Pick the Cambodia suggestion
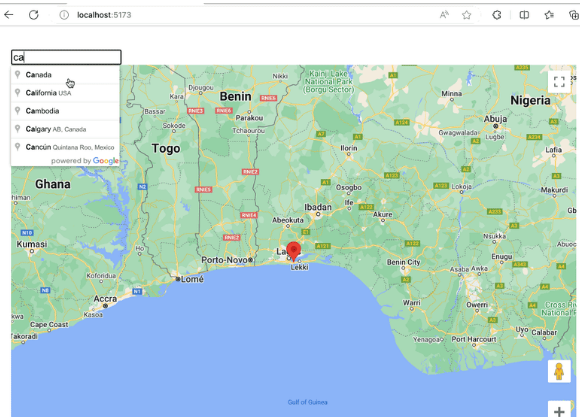This screenshot has width=580, height=417. [65, 111]
